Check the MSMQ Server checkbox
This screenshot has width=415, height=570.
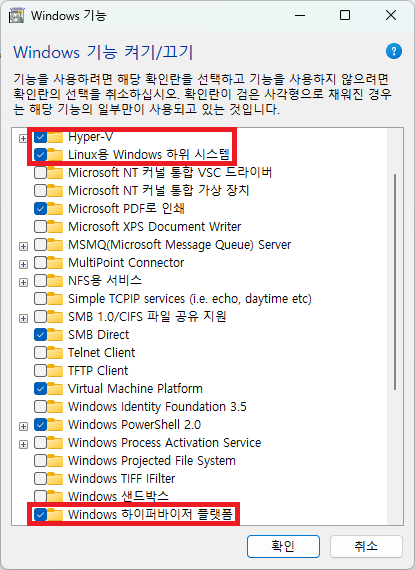coord(40,245)
